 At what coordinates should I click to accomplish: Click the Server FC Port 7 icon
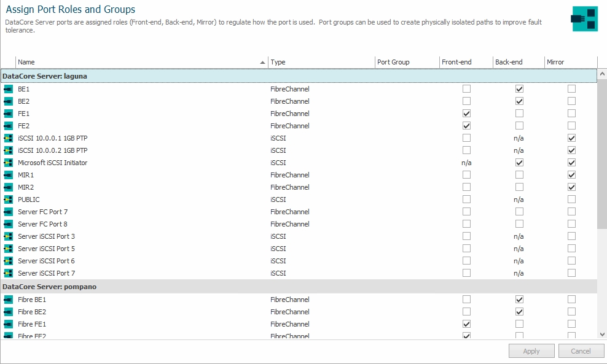click(x=8, y=212)
